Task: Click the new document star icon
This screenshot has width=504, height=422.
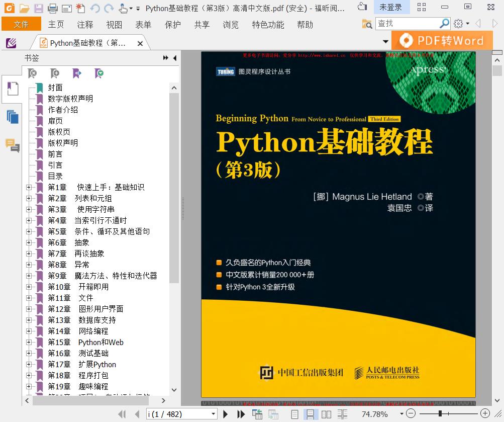Action: click(x=80, y=9)
